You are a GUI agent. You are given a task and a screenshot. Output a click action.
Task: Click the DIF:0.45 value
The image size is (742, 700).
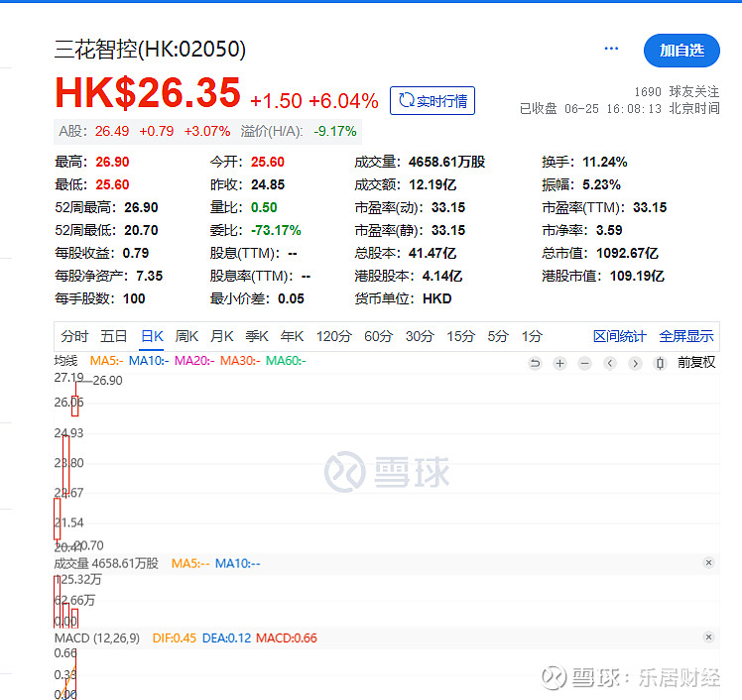point(175,639)
